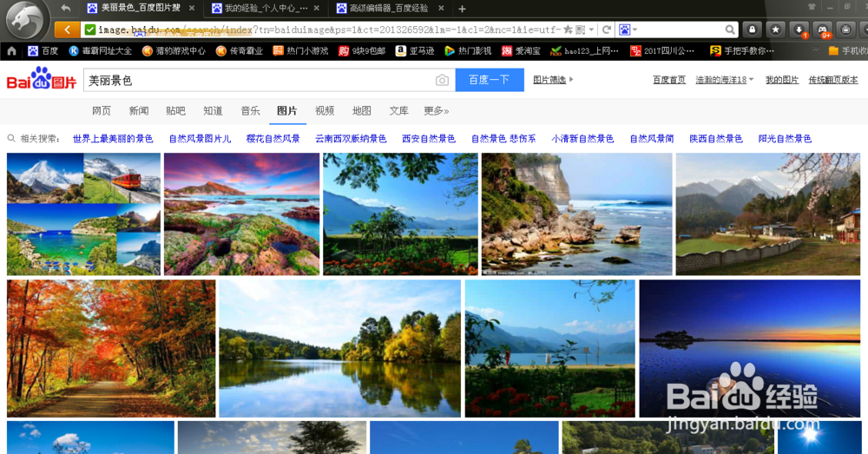Close the 美丽景色_百度图片搜 tab
This screenshot has height=454, width=868.
click(x=192, y=9)
